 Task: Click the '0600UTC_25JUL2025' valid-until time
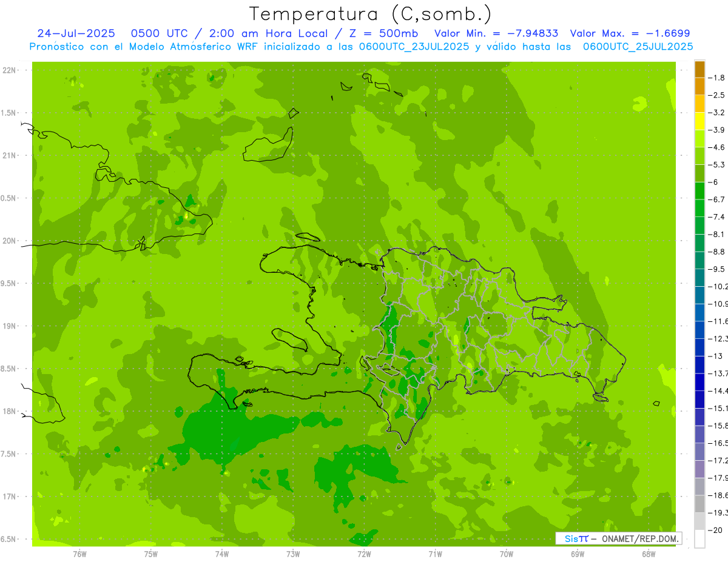tap(638, 46)
